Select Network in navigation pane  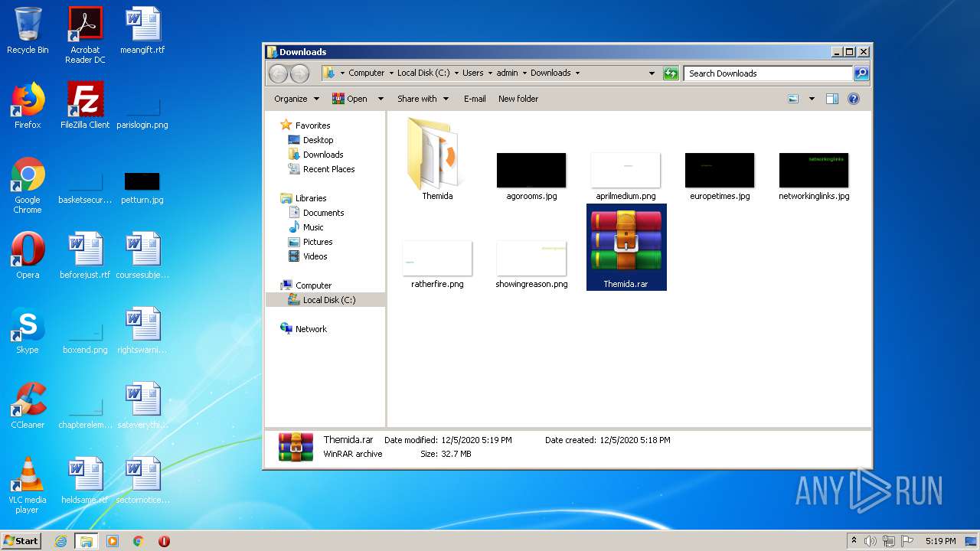tap(304, 329)
